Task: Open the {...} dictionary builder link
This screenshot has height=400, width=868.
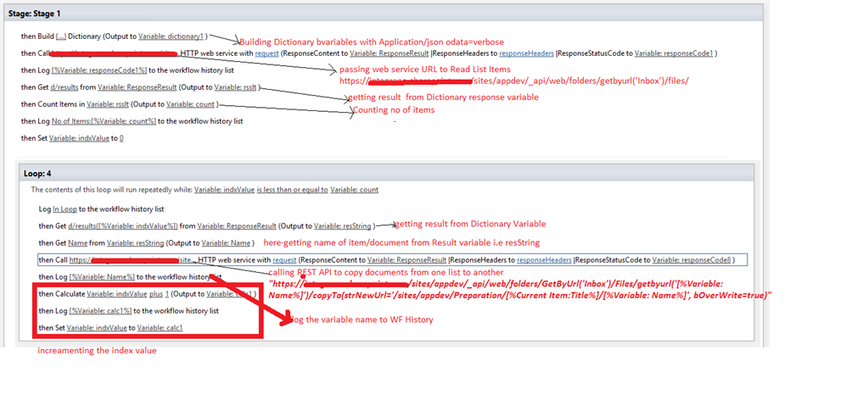Action: click(61, 36)
